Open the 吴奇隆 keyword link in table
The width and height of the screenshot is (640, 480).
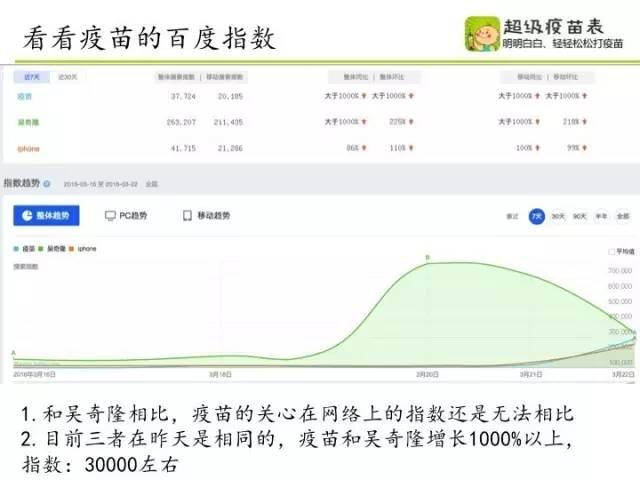(27, 122)
